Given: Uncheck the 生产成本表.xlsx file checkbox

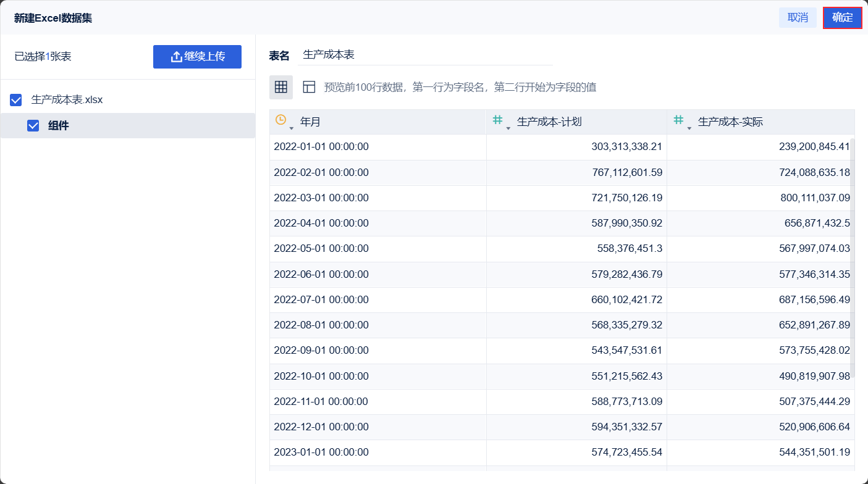Looking at the screenshot, I should pyautogui.click(x=16, y=100).
